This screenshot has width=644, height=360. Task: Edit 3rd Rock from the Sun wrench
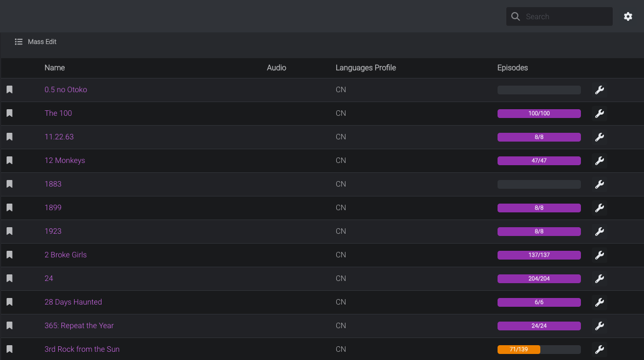click(599, 350)
